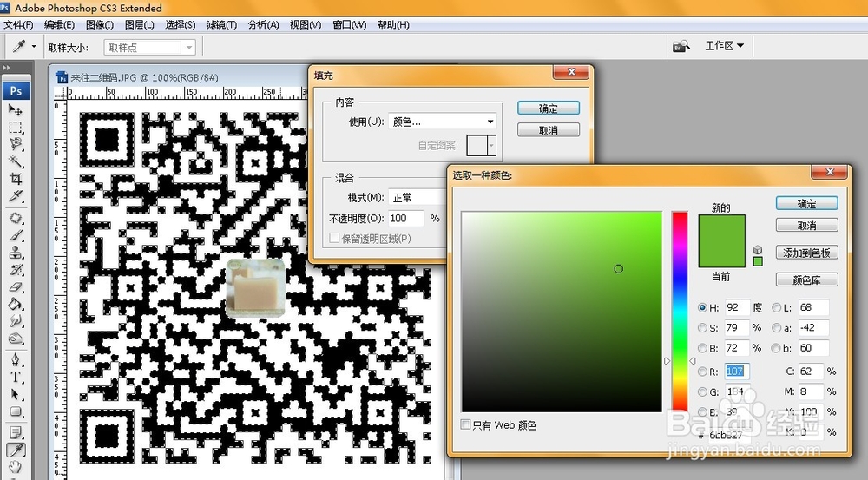Select the Paint Bucket tool
This screenshot has height=480, width=868.
pyautogui.click(x=16, y=304)
